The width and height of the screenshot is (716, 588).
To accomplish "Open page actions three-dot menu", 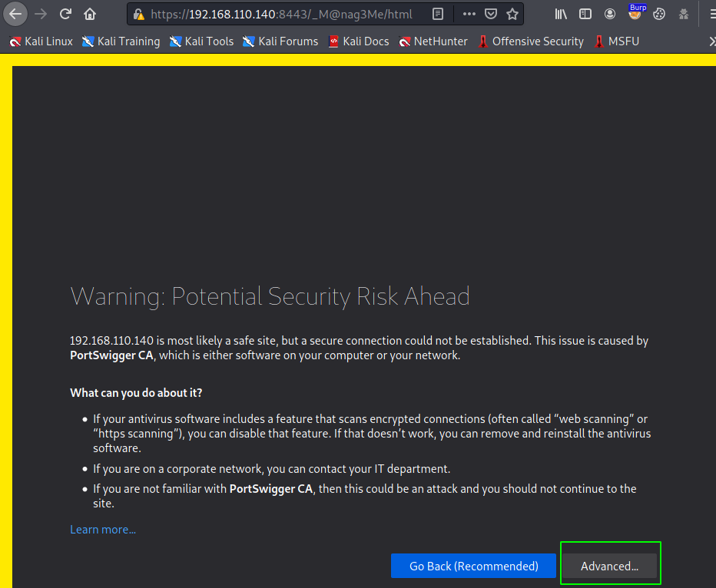I will [x=469, y=14].
